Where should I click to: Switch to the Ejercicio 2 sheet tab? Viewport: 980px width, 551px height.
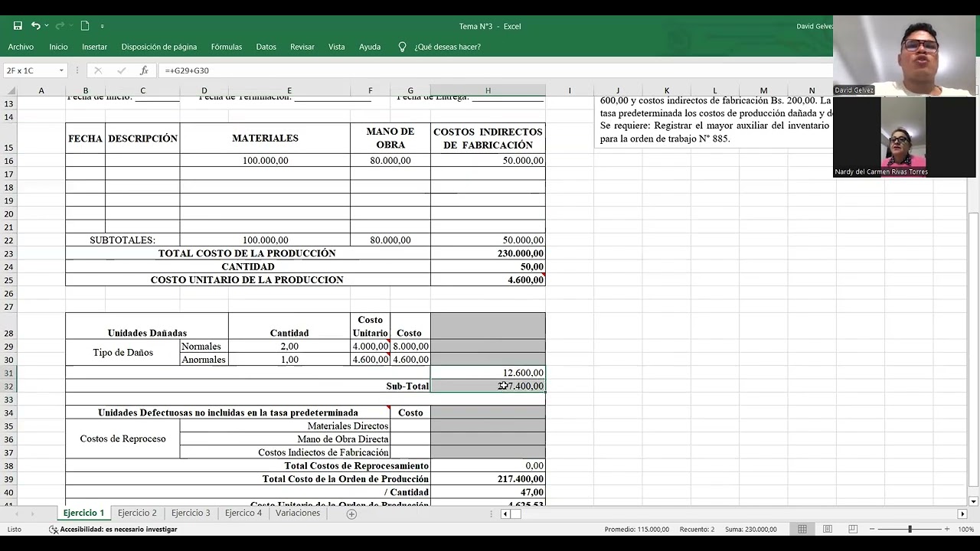click(137, 513)
